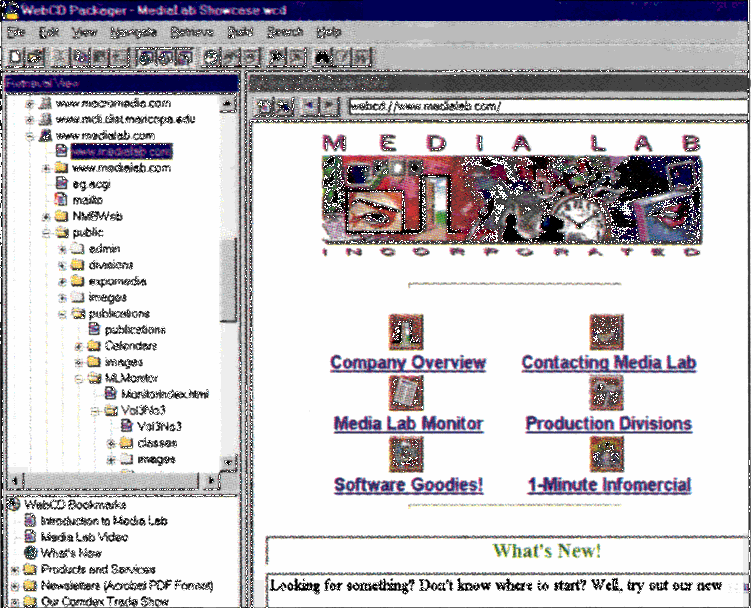Click the admin folder icon
This screenshot has width=751, height=608.
[77, 248]
